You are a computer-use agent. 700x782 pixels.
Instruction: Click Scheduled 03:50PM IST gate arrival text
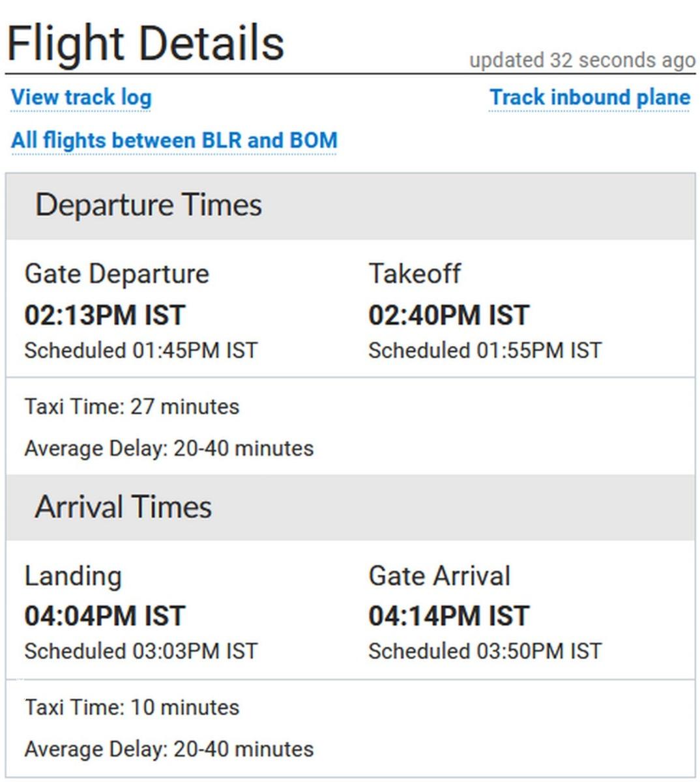tap(485, 651)
